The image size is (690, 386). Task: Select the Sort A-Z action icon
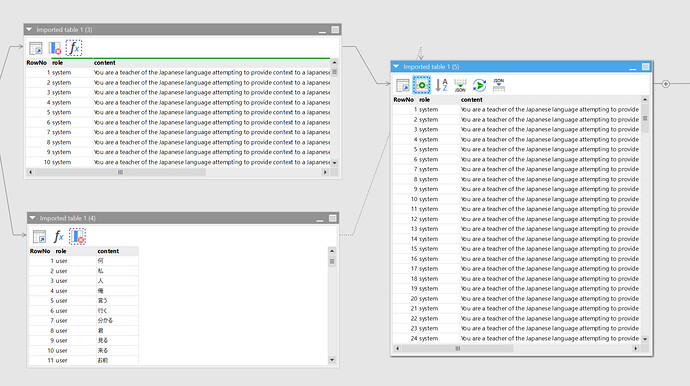[441, 85]
